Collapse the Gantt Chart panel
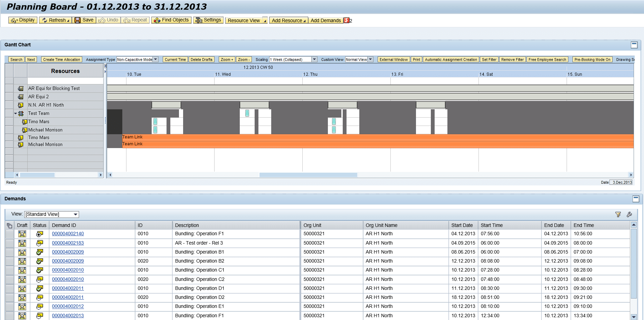The image size is (644, 320). (x=634, y=45)
